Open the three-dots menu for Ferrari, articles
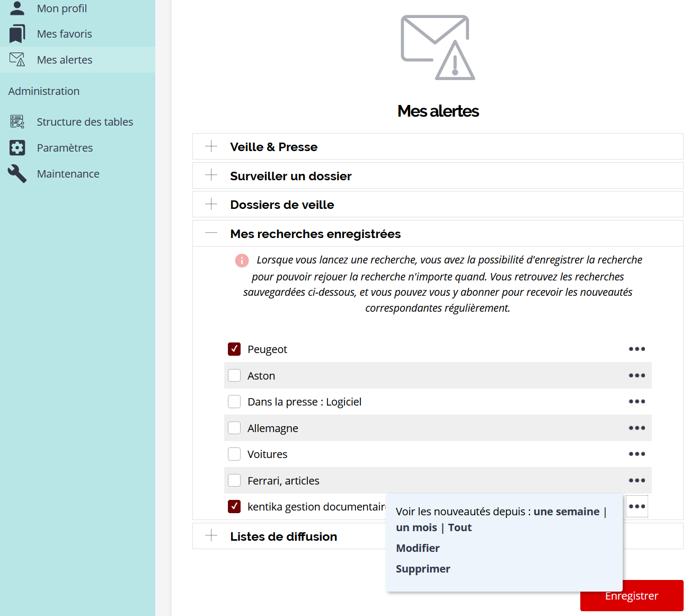The image size is (690, 616). tap(636, 480)
